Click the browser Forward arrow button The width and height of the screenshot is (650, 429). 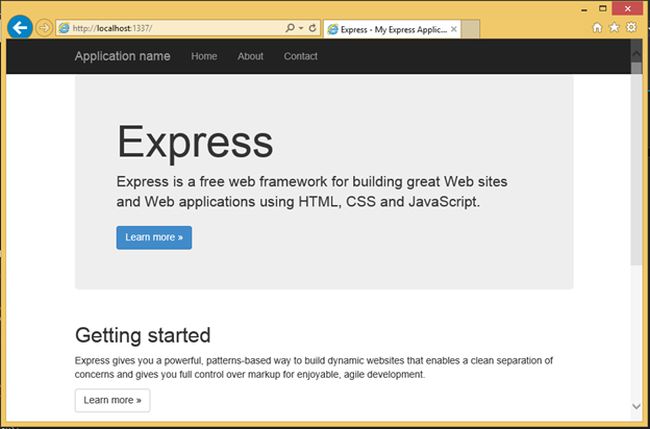[x=44, y=28]
